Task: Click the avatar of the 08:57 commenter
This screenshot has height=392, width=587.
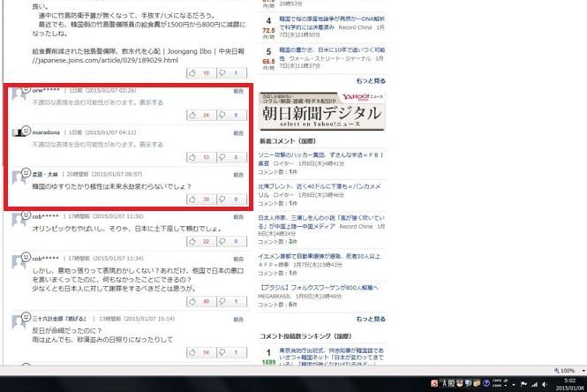Action: click(x=21, y=176)
